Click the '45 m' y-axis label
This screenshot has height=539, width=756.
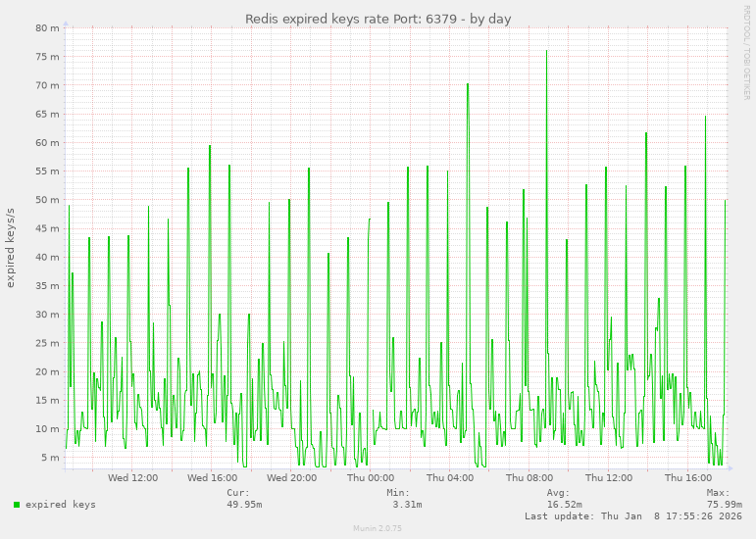coord(47,228)
